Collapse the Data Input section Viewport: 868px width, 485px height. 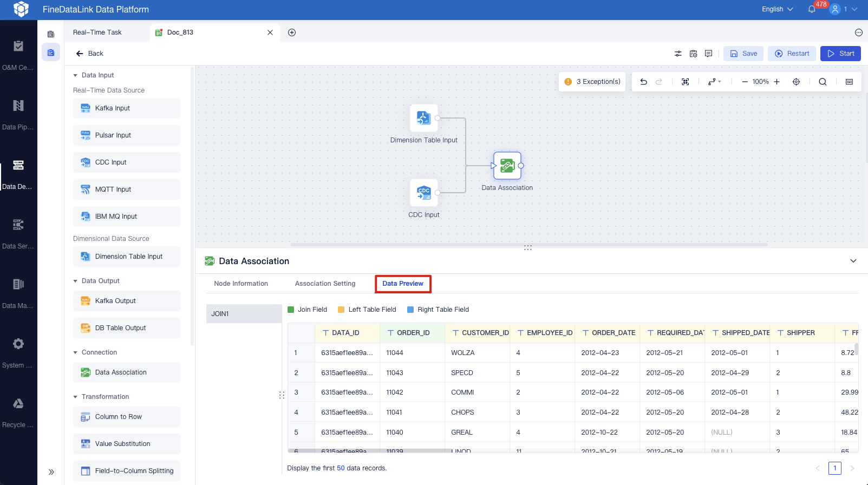pyautogui.click(x=75, y=75)
